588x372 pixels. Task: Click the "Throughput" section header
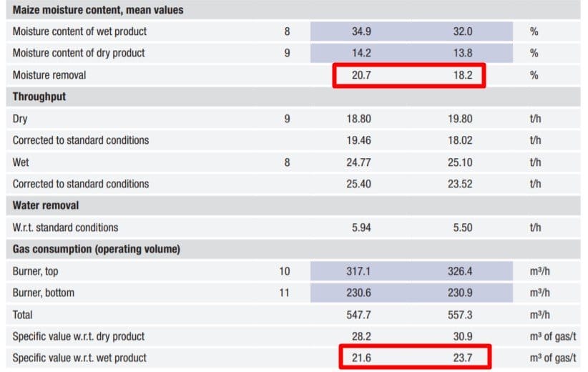coord(39,97)
